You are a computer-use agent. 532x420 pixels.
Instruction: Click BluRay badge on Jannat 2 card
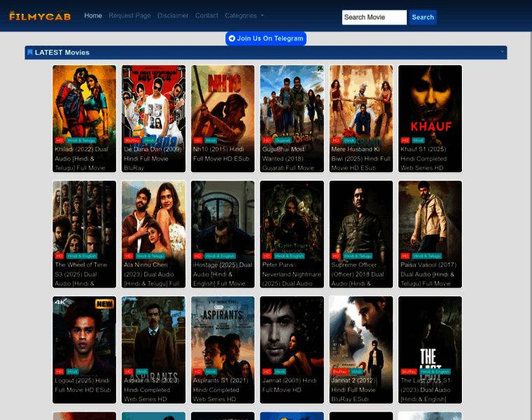click(339, 372)
